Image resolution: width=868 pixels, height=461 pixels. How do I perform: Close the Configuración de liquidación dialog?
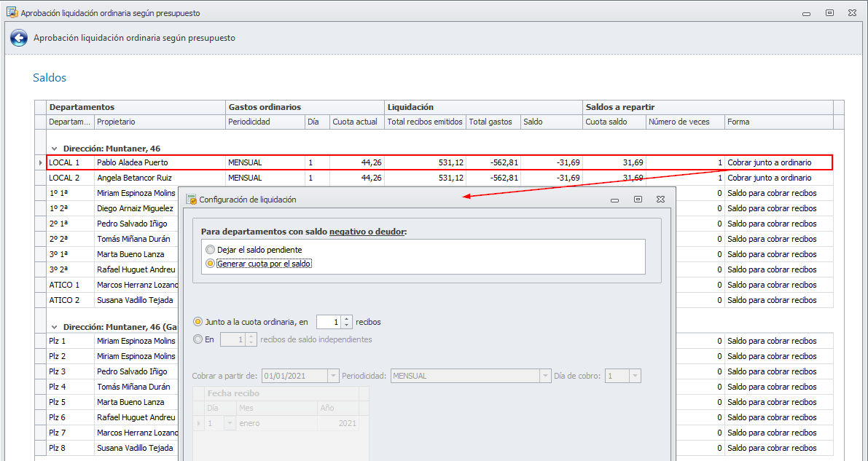pos(660,199)
